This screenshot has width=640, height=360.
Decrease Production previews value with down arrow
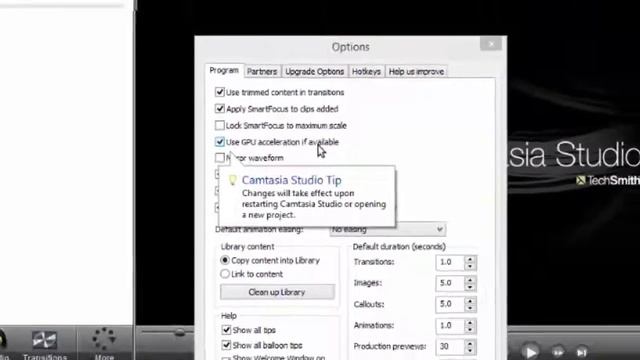coord(470,350)
